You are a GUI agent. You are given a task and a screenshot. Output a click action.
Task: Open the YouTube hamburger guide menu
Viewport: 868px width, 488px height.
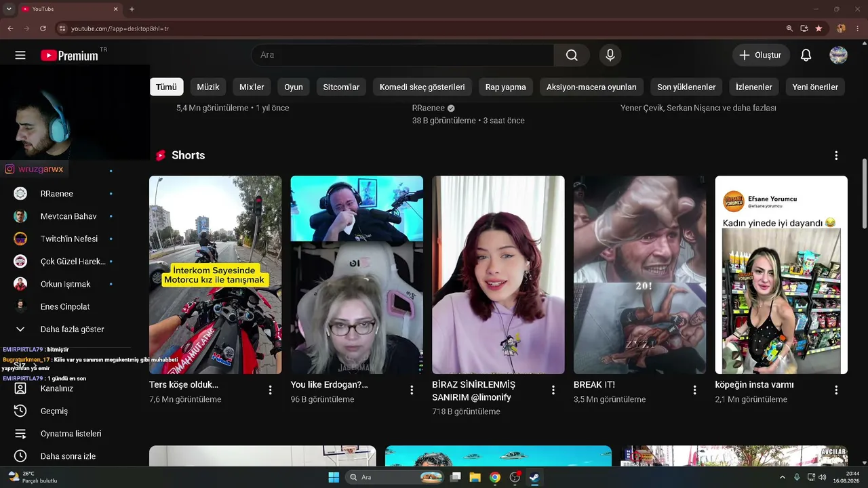pyautogui.click(x=20, y=55)
